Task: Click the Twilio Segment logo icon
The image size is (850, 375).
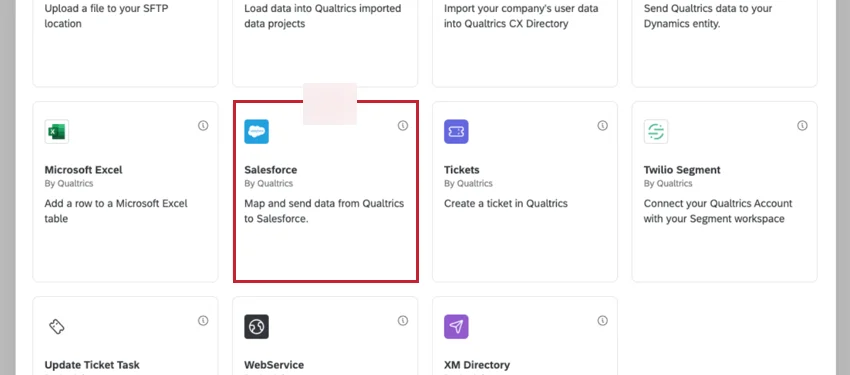Action: pyautogui.click(x=656, y=132)
